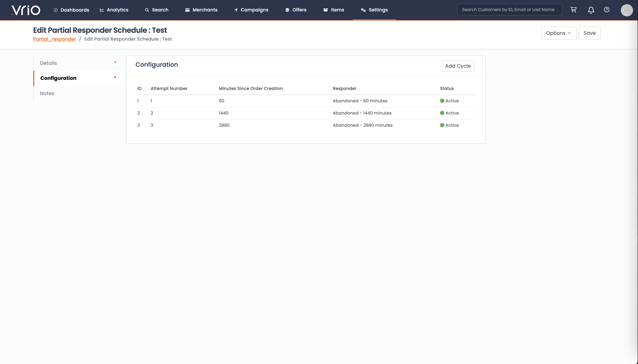This screenshot has width=638, height=364.
Task: Open the Dashboards menu
Action: point(71,10)
